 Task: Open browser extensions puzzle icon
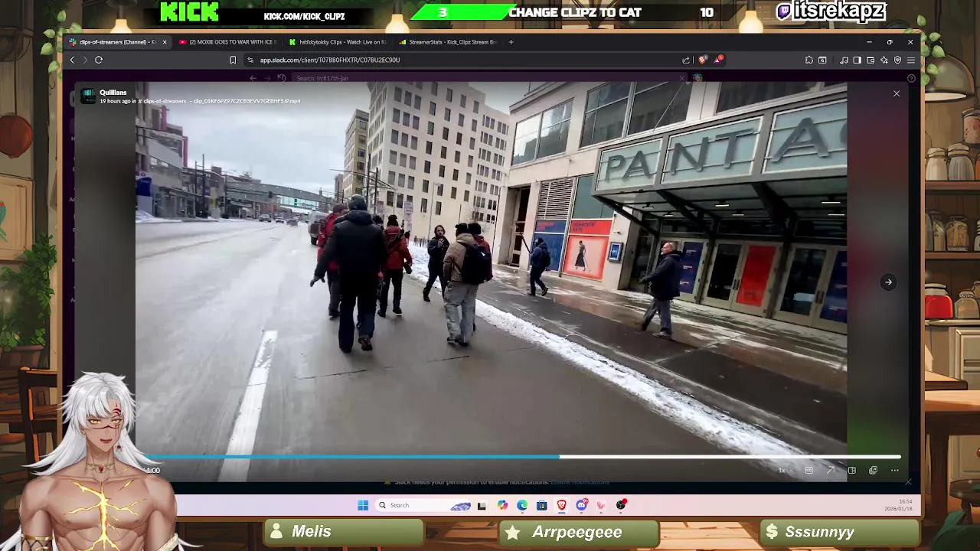809,60
